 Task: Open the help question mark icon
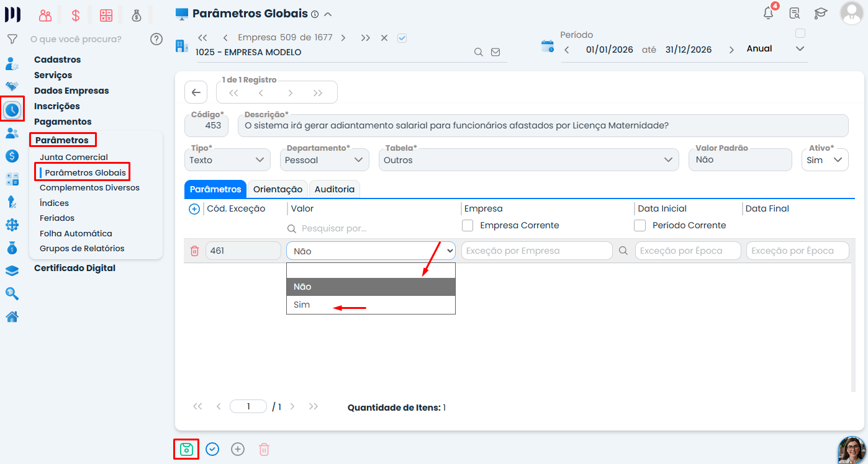(x=156, y=39)
